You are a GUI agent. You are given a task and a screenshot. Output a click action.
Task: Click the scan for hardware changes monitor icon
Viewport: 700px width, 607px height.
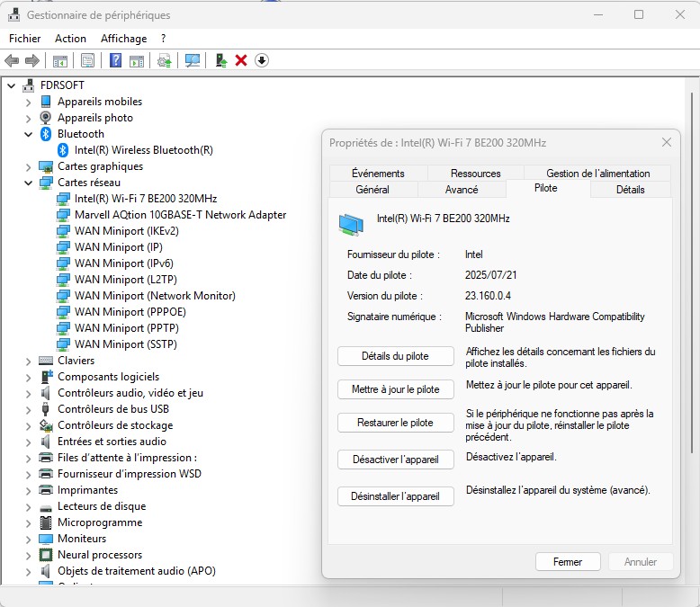click(x=193, y=60)
